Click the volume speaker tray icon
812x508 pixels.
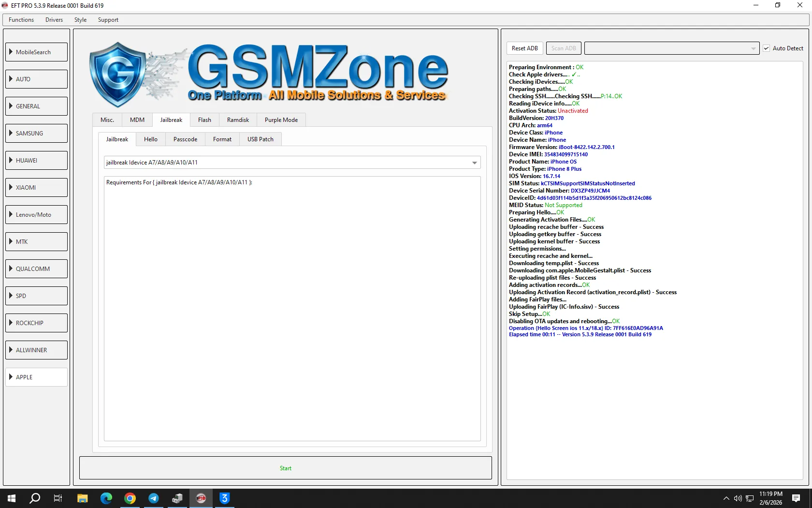point(738,498)
